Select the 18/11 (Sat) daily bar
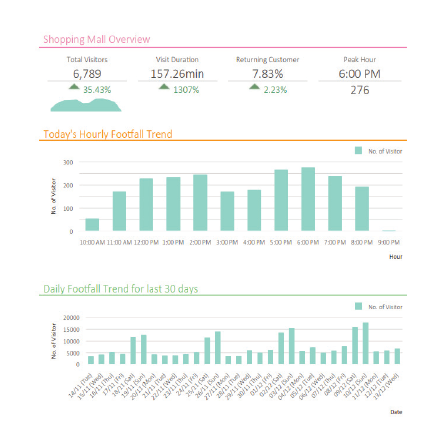This screenshot has height=428, width=437. point(133,350)
